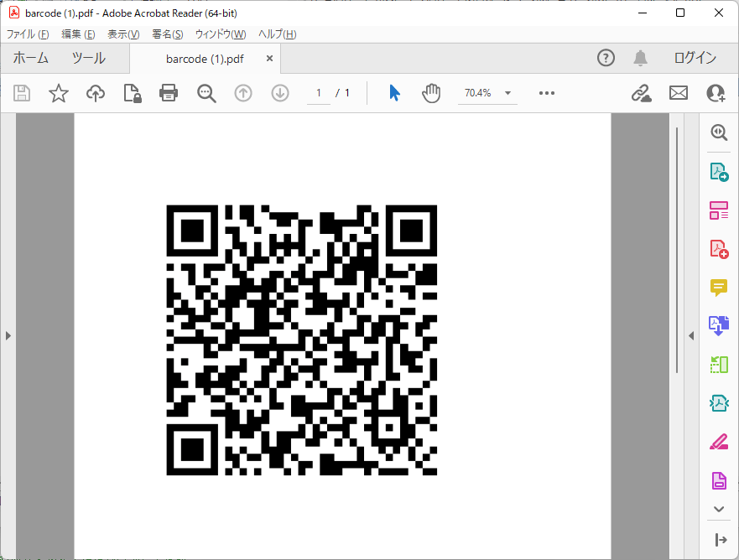This screenshot has height=560, width=739.
Task: Click the page number field
Action: [x=319, y=93]
